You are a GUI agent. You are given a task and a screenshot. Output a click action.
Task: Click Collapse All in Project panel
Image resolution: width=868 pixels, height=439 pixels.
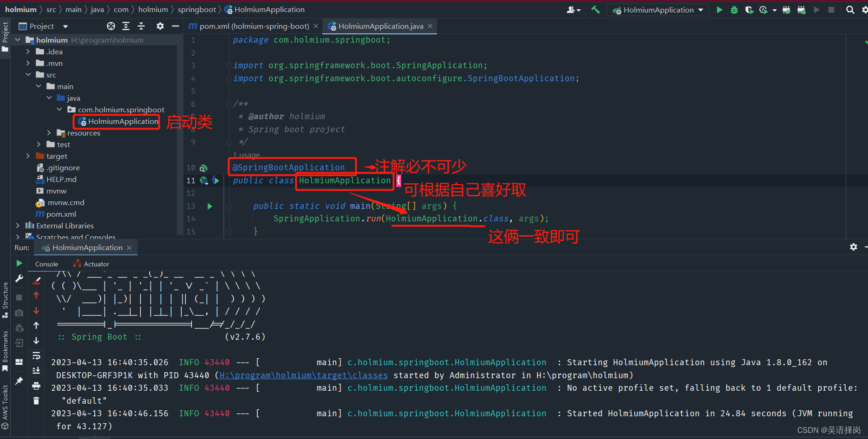[141, 26]
